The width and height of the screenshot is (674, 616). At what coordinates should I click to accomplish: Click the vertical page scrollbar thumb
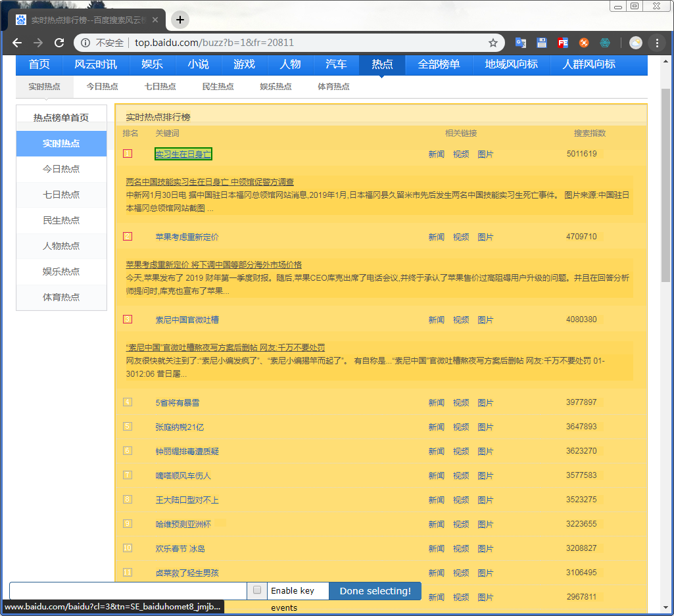click(x=665, y=185)
